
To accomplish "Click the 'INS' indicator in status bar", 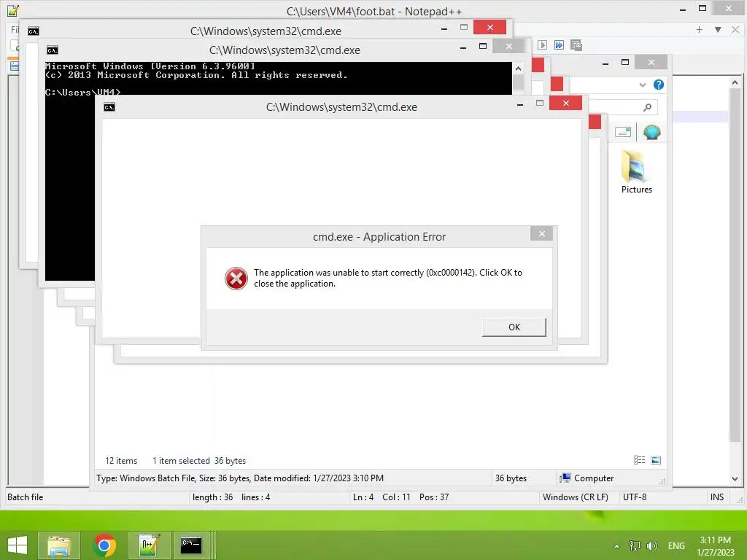I will click(x=717, y=497).
